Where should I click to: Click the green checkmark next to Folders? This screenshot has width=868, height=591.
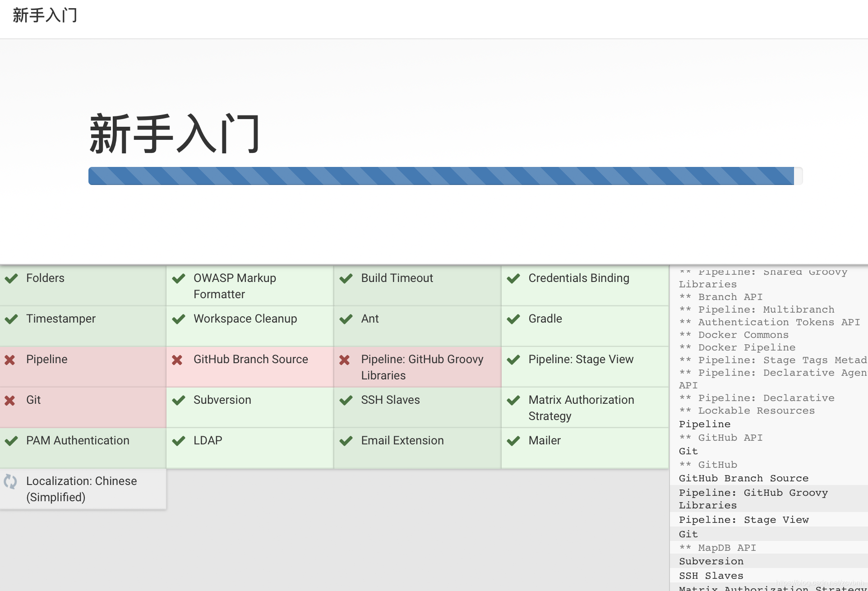11,278
